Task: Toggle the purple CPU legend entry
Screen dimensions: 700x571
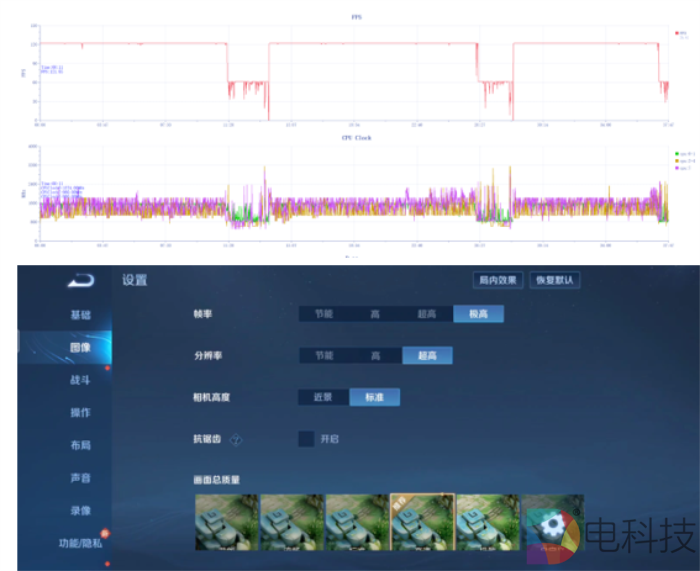Action: pyautogui.click(x=683, y=168)
